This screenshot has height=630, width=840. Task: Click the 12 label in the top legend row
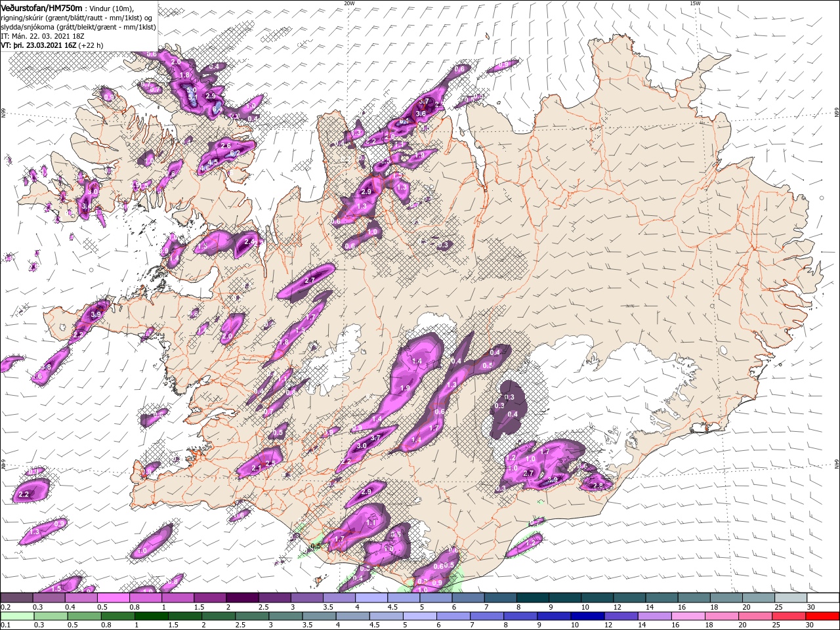pyautogui.click(x=617, y=607)
